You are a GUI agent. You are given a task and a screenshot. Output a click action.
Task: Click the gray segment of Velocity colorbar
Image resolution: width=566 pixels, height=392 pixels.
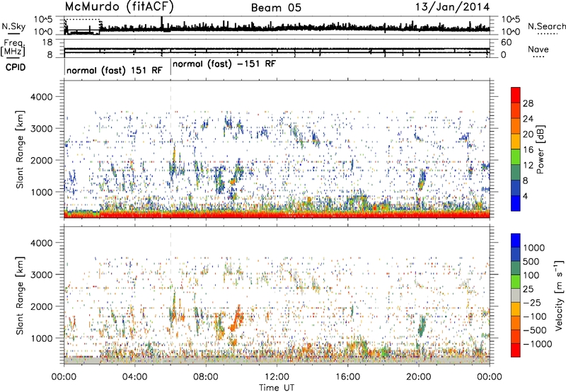pyautogui.click(x=516, y=295)
